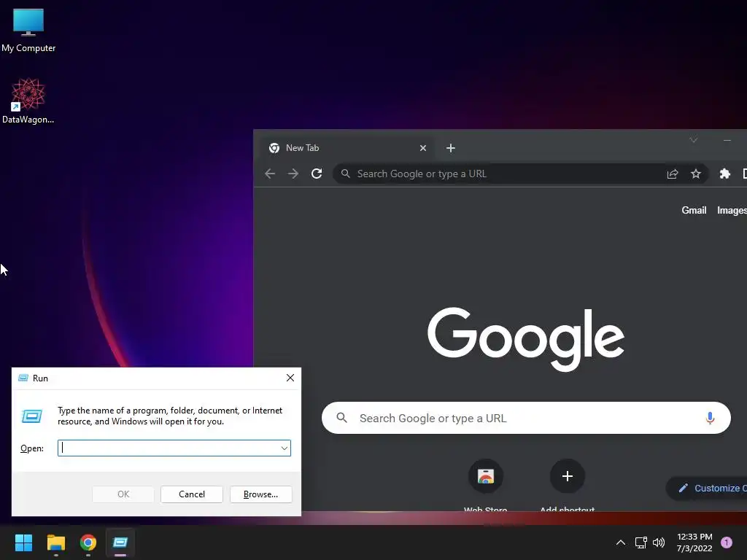
Task: Cancel the Run dialog
Action: [192, 494]
